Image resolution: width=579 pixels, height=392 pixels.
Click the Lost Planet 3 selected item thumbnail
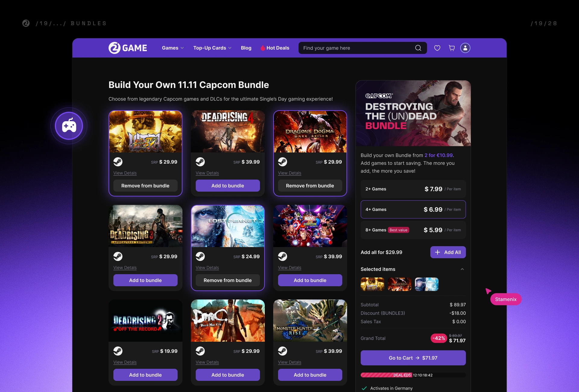(426, 284)
